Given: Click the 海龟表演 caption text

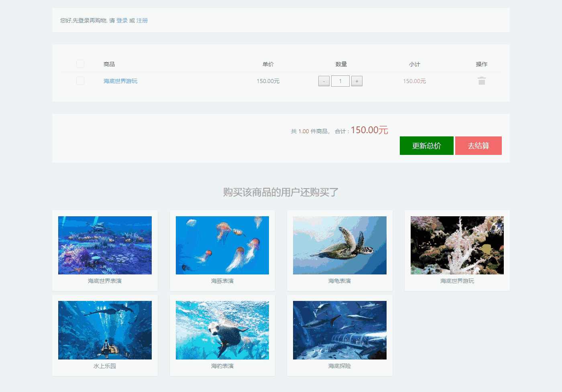Looking at the screenshot, I should coord(340,281).
